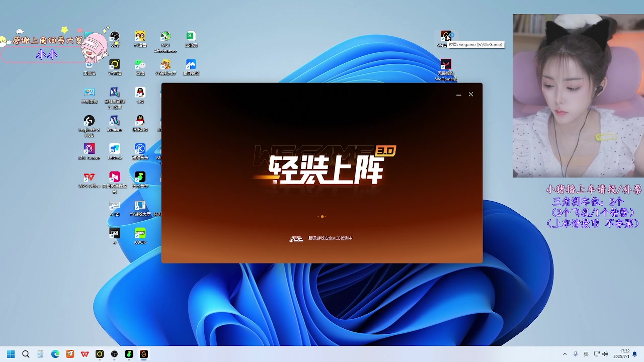Open 汽水音乐 from the taskbar

click(129, 354)
